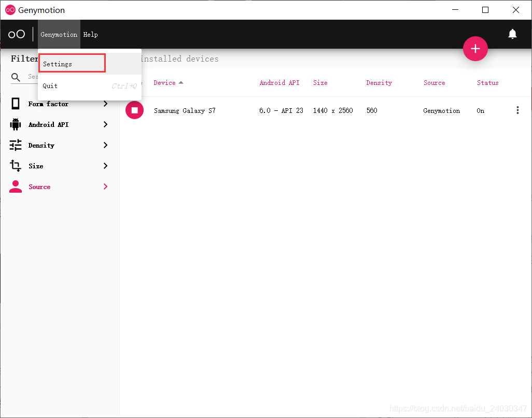Expand the Density filter chevron
Viewport: 532px width, 418px height.
click(x=105, y=145)
